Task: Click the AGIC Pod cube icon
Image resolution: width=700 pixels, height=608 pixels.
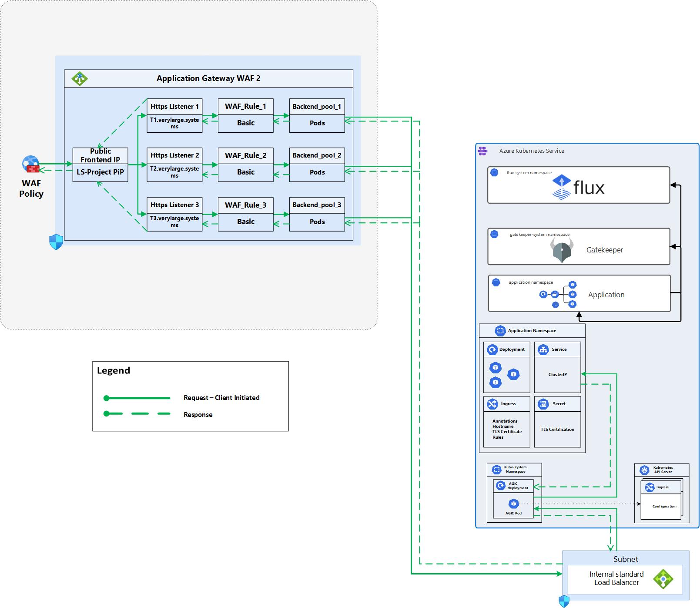Action: (x=514, y=504)
